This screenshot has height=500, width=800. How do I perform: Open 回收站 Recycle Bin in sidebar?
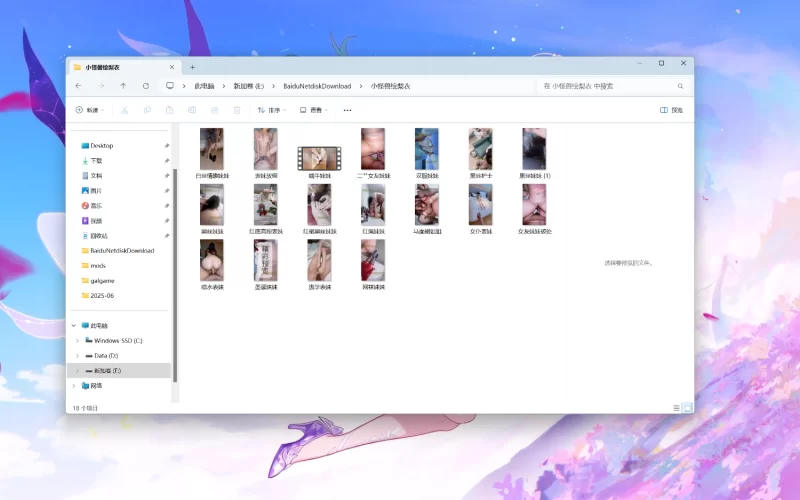tap(99, 236)
